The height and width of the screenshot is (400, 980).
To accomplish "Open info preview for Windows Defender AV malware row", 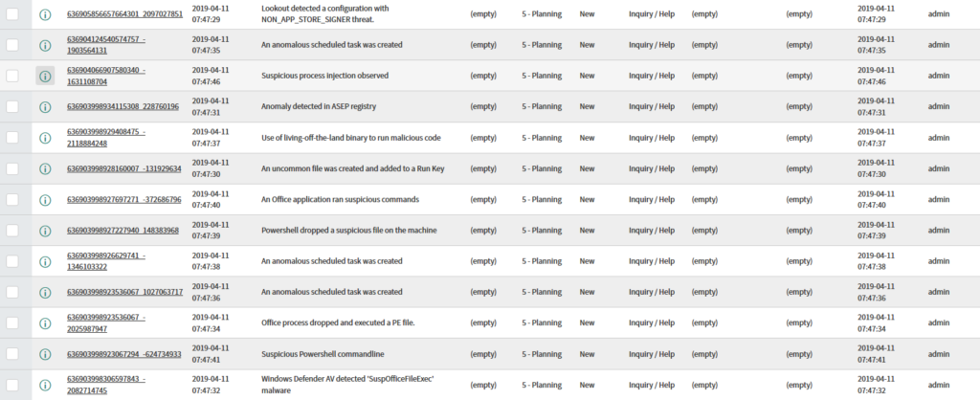I will point(45,385).
